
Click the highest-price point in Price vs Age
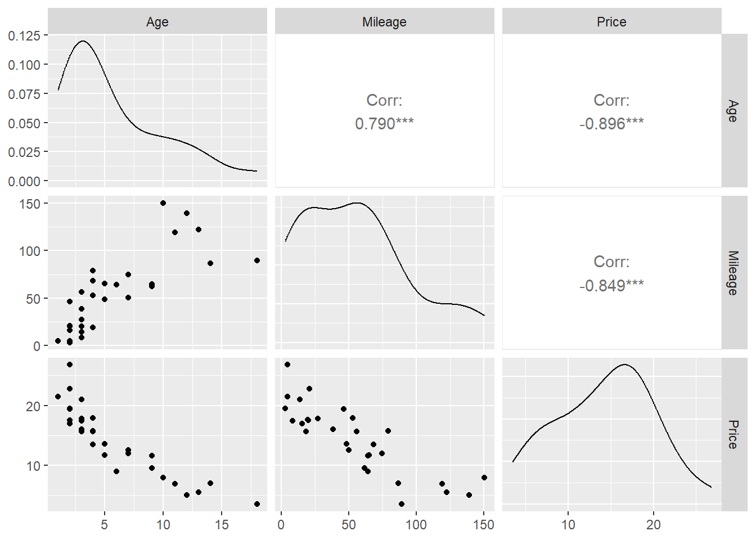pos(70,364)
